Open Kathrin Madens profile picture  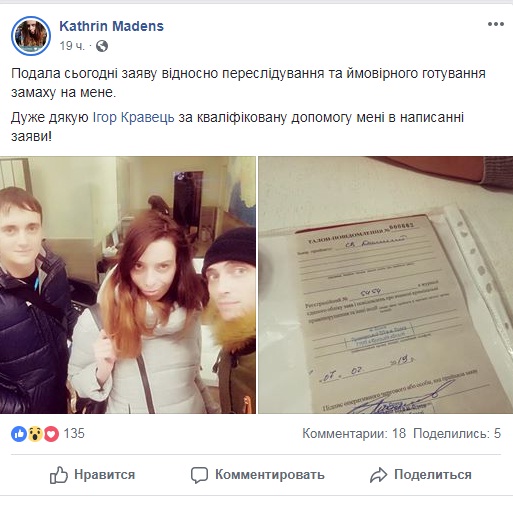[x=31, y=36]
